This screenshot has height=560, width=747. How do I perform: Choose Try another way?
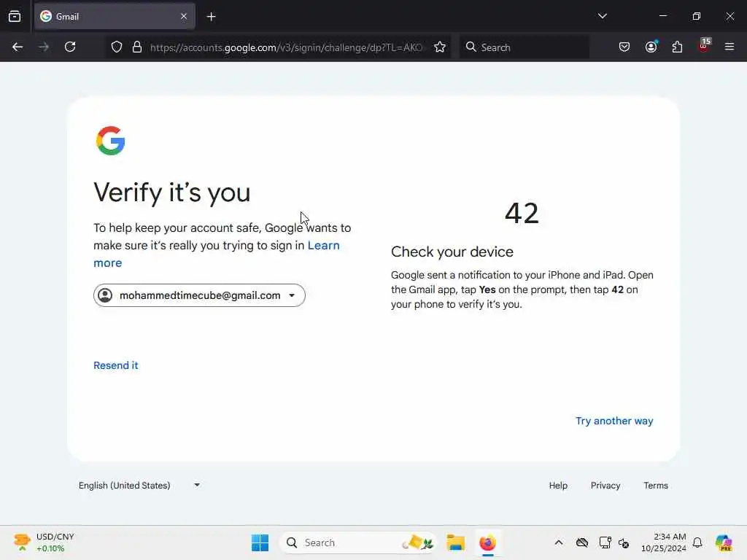pyautogui.click(x=614, y=421)
